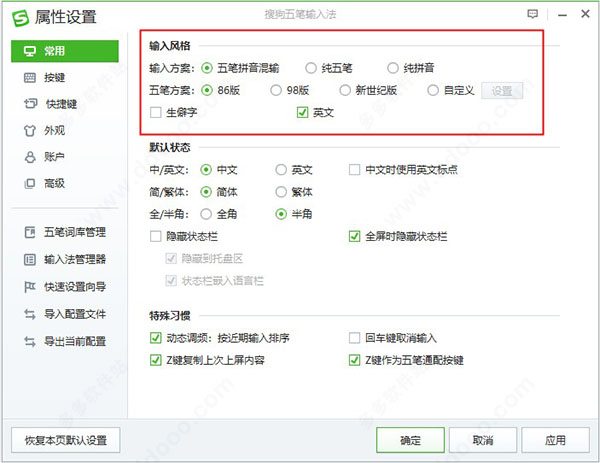Confirm with the 确定 button

click(411, 440)
